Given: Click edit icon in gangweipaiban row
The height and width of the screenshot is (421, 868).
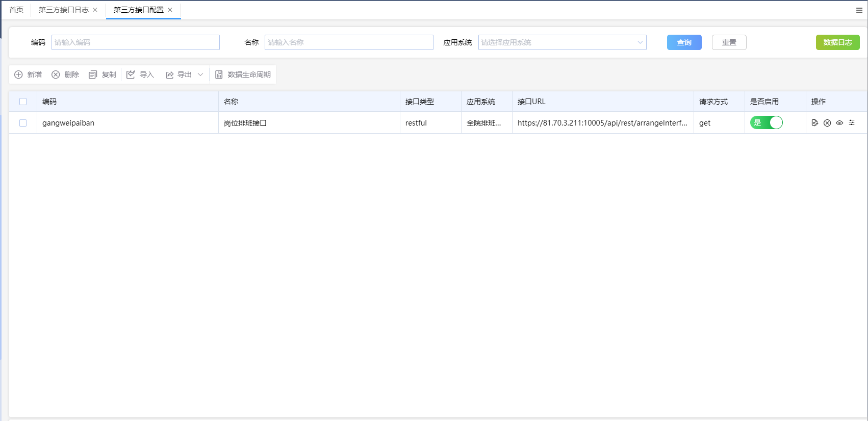Looking at the screenshot, I should (x=814, y=123).
